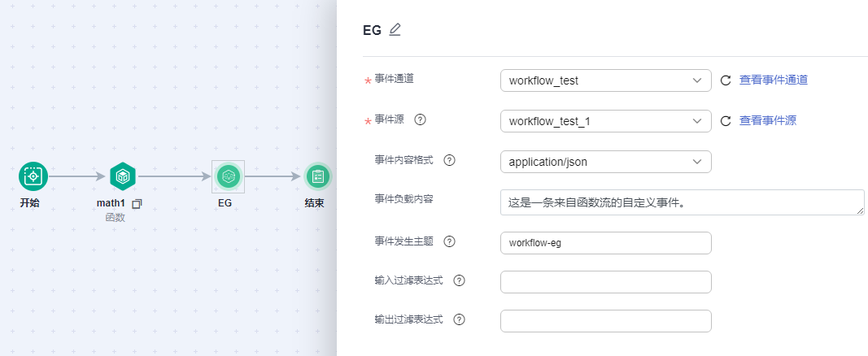The image size is (868, 356).
Task: Click the 事件负载内容 text area
Action: [x=682, y=202]
